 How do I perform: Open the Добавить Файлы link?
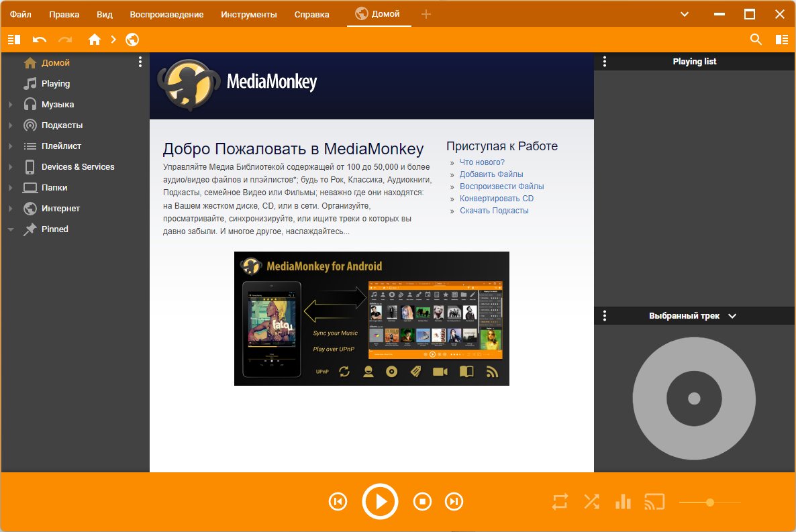click(491, 174)
